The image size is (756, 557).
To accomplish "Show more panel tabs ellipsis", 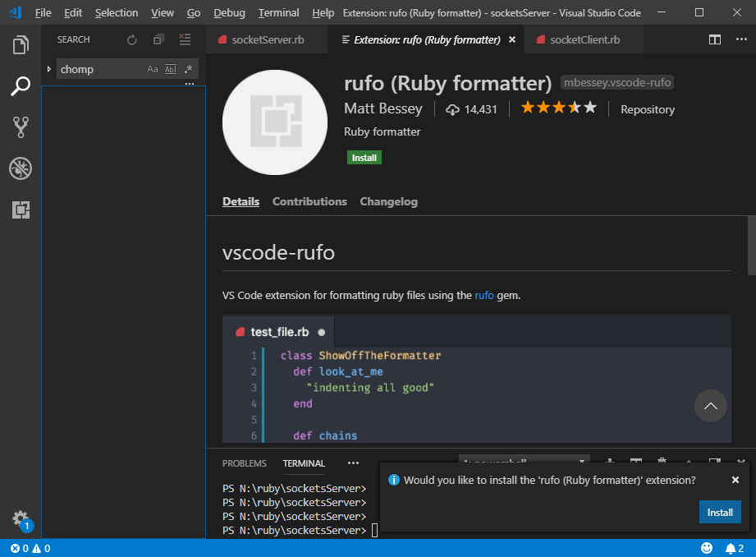I will (353, 463).
